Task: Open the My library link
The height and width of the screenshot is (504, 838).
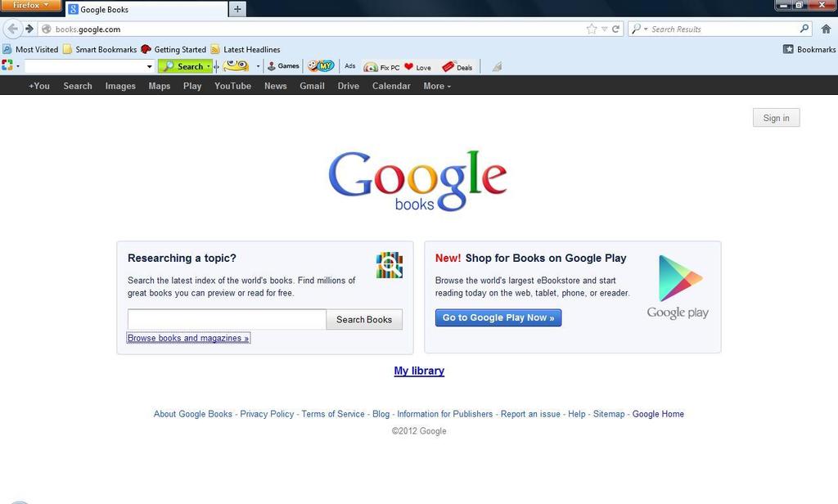Action: click(x=419, y=371)
